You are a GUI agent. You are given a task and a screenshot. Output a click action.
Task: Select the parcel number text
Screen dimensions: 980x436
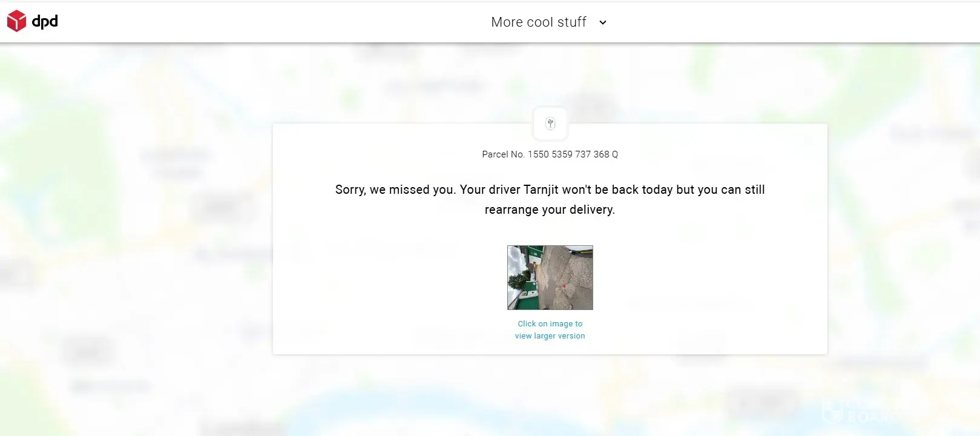tap(550, 154)
